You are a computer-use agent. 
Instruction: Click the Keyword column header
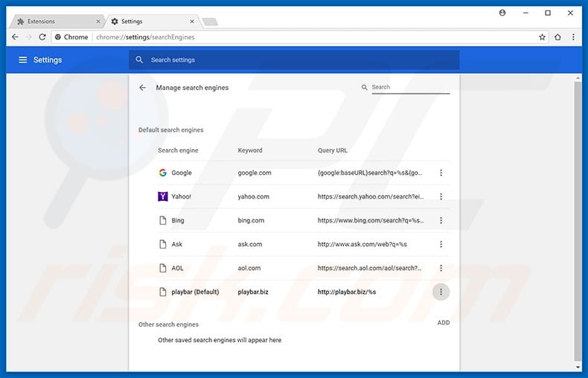pos(250,150)
